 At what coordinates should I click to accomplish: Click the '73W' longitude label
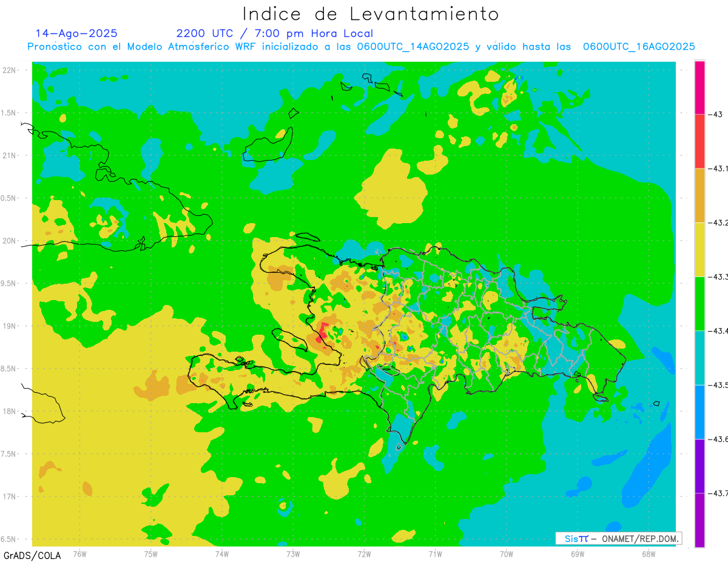coord(293,554)
